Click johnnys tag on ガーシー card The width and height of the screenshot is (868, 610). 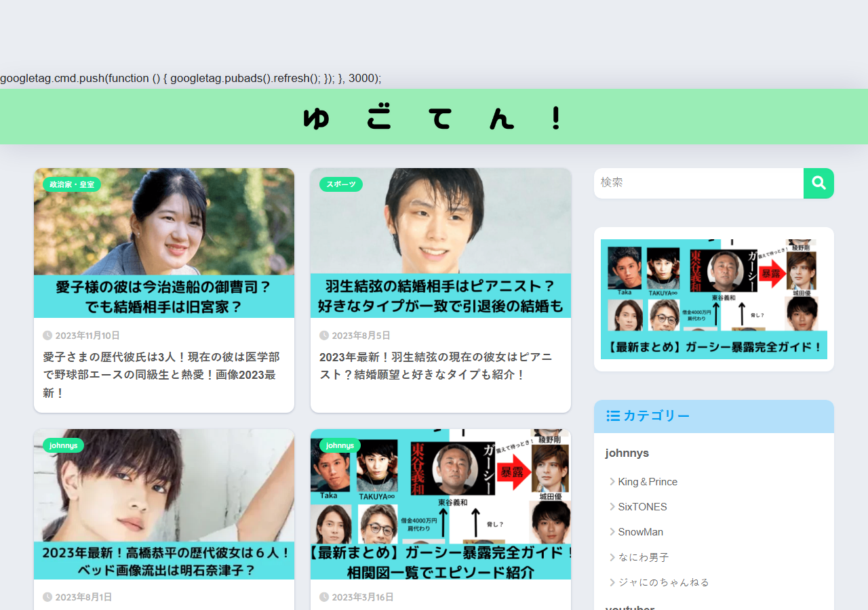click(340, 445)
